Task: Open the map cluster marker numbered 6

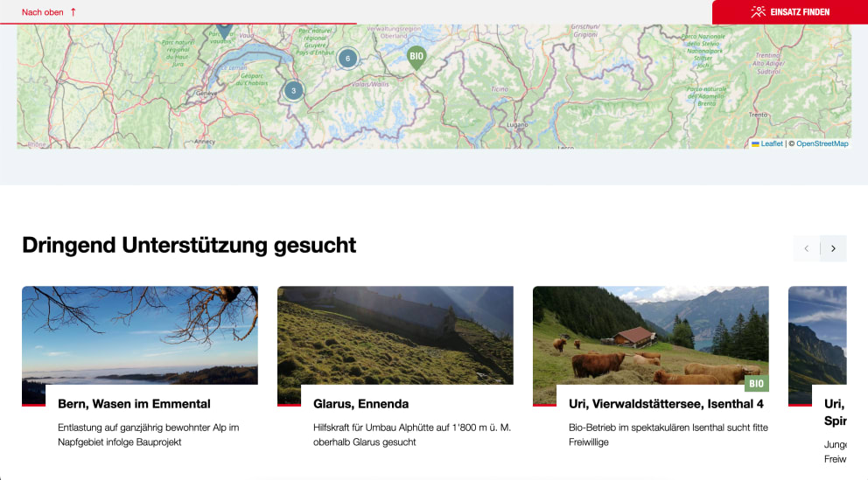Action: [x=347, y=58]
